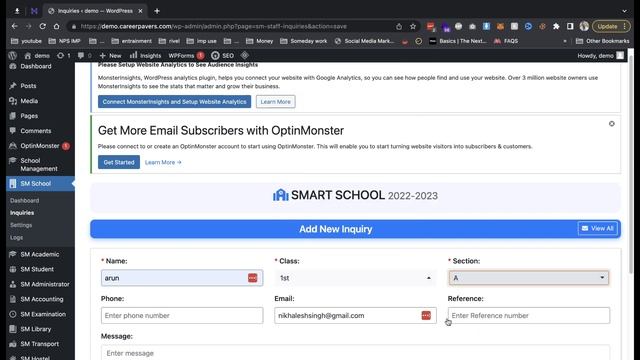Click the red icon in Name field
The image size is (640, 360).
pyautogui.click(x=252, y=278)
